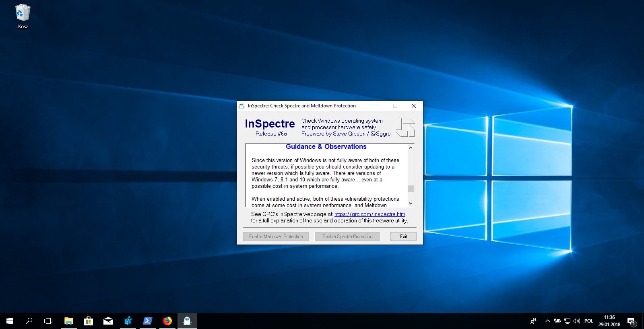Click the scroll-down arrow in text pane
Screen dimensions: 644x329
[411, 204]
